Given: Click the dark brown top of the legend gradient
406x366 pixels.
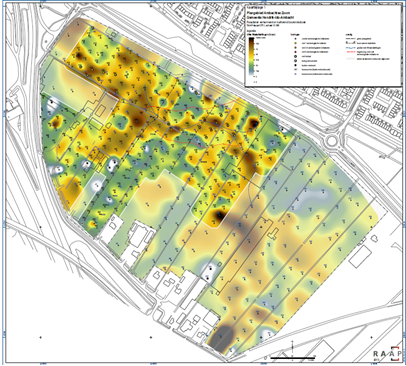Looking at the screenshot, I should click(251, 39).
